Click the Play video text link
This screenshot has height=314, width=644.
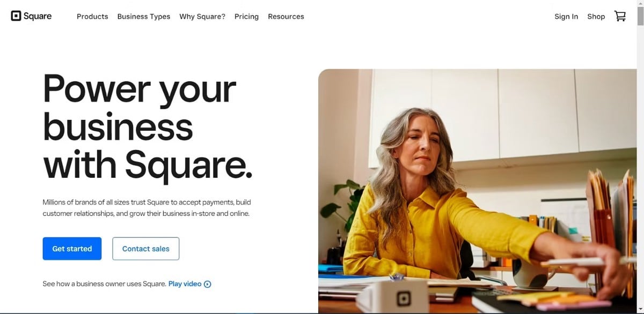(185, 284)
